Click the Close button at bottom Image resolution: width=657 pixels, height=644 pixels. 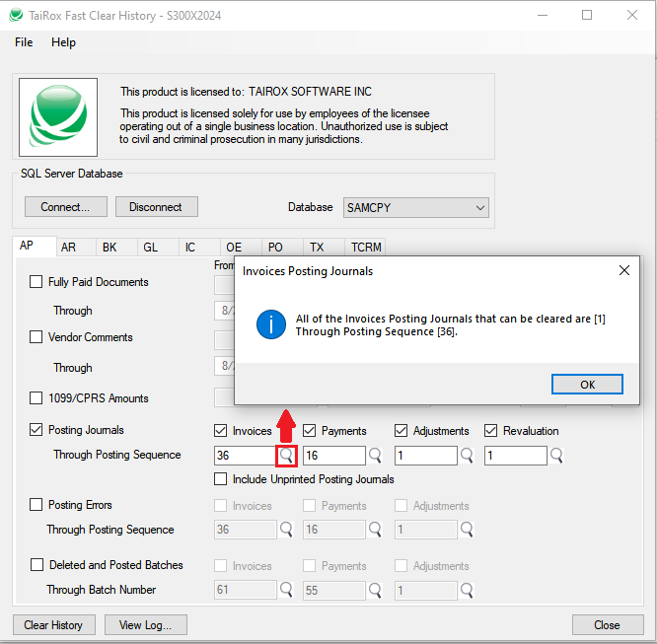(608, 625)
